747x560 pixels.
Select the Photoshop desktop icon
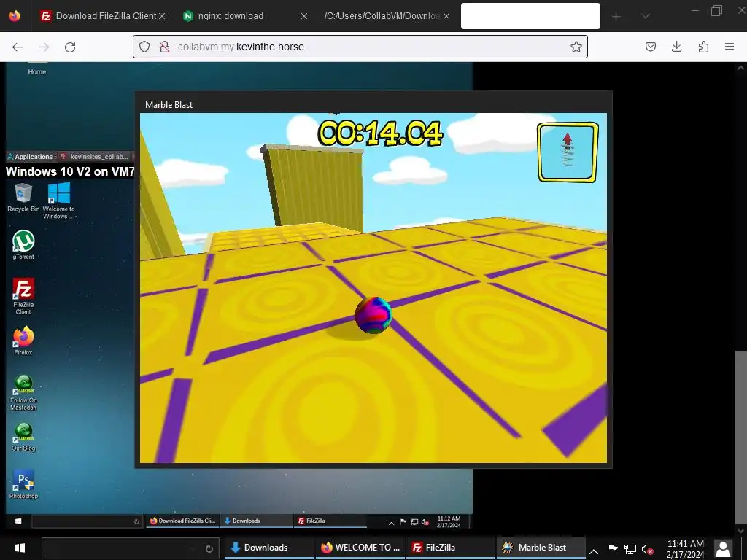(x=23, y=485)
